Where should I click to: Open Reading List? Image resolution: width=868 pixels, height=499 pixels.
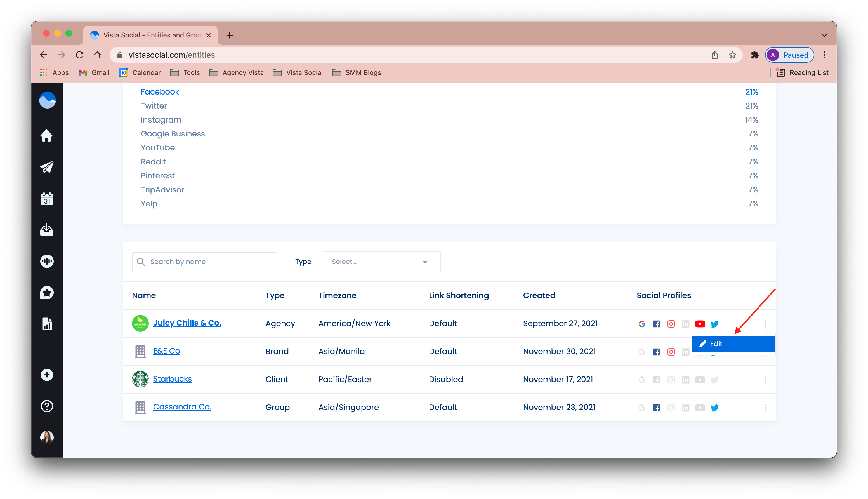[802, 73]
